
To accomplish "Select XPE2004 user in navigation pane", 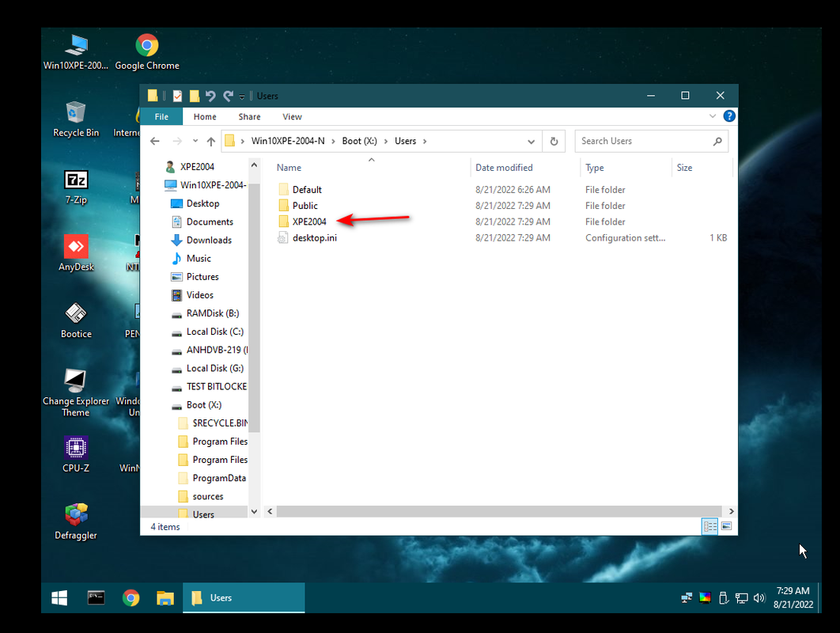I will click(197, 167).
